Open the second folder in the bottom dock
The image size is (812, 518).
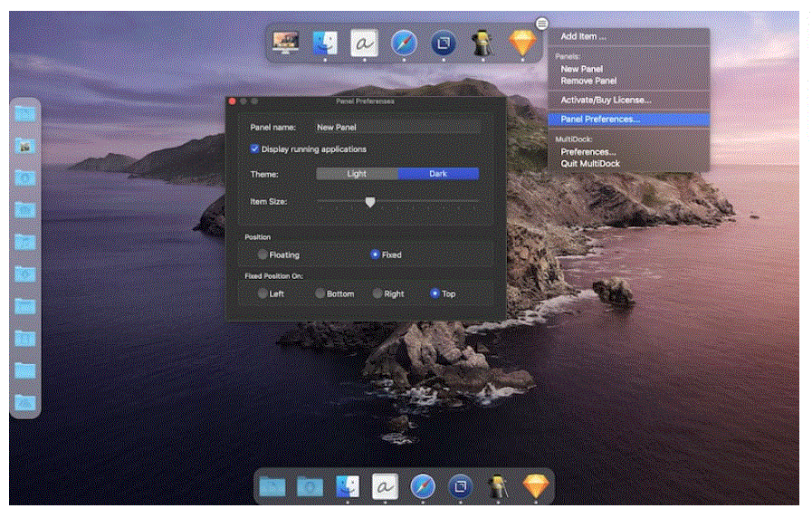(x=310, y=487)
